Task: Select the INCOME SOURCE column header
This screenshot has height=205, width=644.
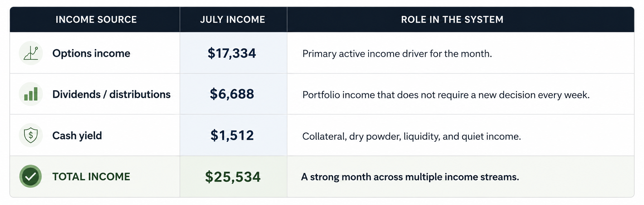Action: tap(96, 19)
